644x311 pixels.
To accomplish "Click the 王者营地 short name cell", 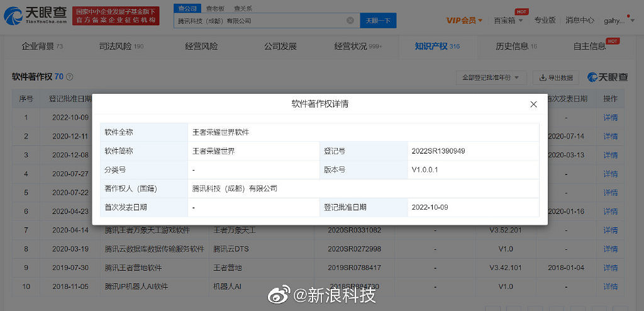I will [228, 268].
